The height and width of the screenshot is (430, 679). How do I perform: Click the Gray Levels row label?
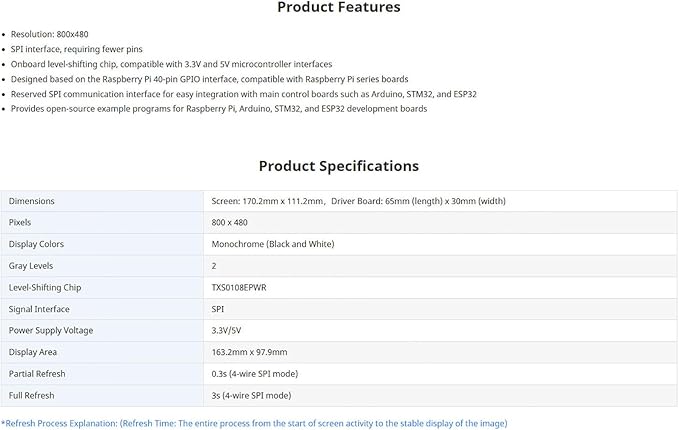point(31,266)
